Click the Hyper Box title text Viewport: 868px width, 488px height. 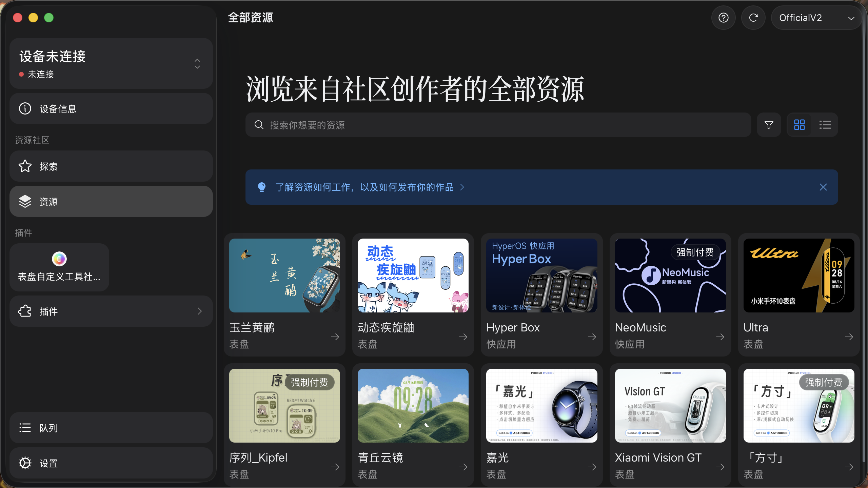pyautogui.click(x=513, y=328)
